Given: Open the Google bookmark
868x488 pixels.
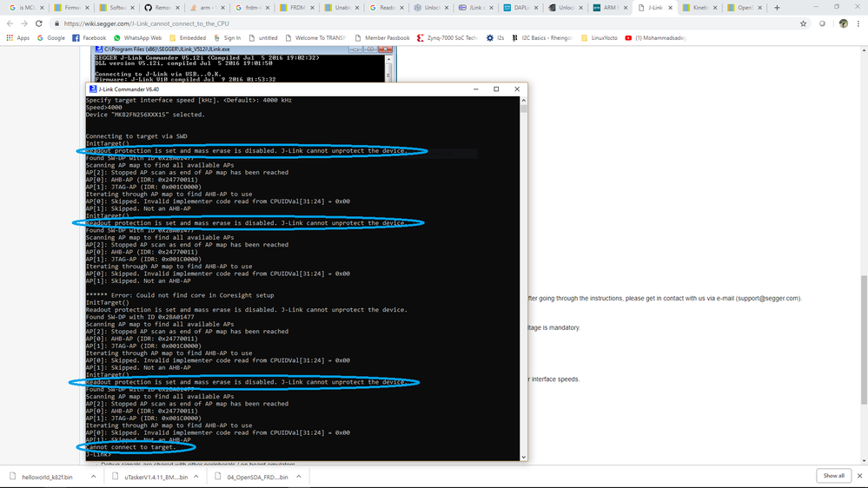Looking at the screenshot, I should tap(51, 37).
